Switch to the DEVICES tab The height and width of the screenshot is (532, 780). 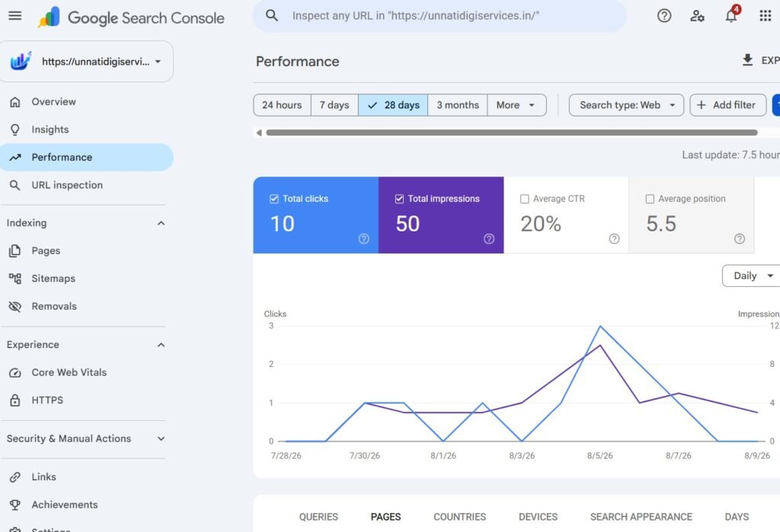coord(538,517)
